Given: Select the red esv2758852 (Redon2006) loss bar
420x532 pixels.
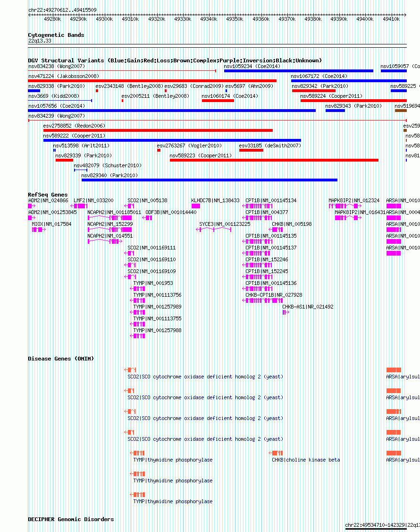Looking at the screenshot, I should click(158, 130).
